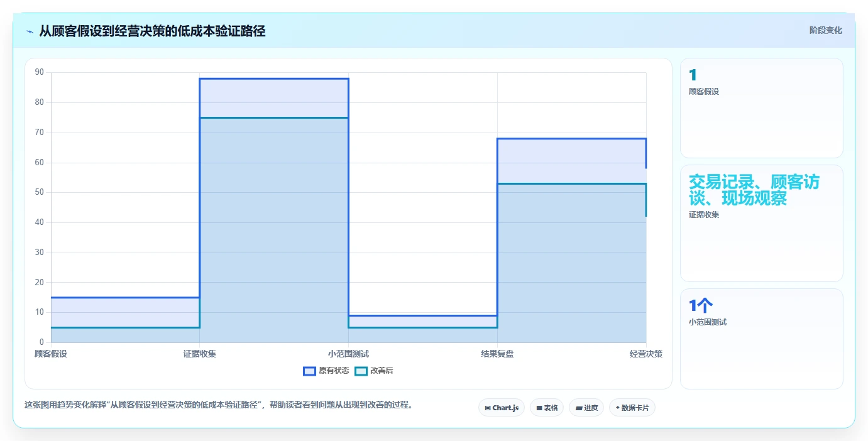Click the 1个 value in card
Image resolution: width=868 pixels, height=441 pixels.
700,306
